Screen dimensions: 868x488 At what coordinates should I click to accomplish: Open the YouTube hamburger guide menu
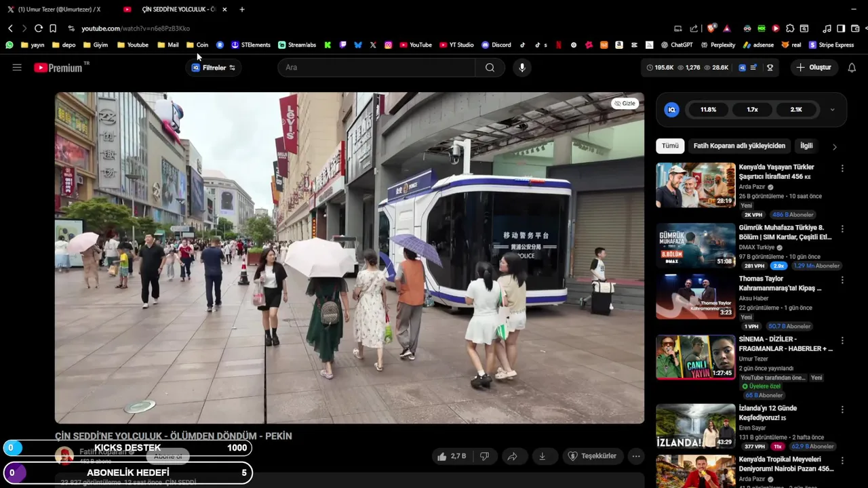(x=17, y=68)
